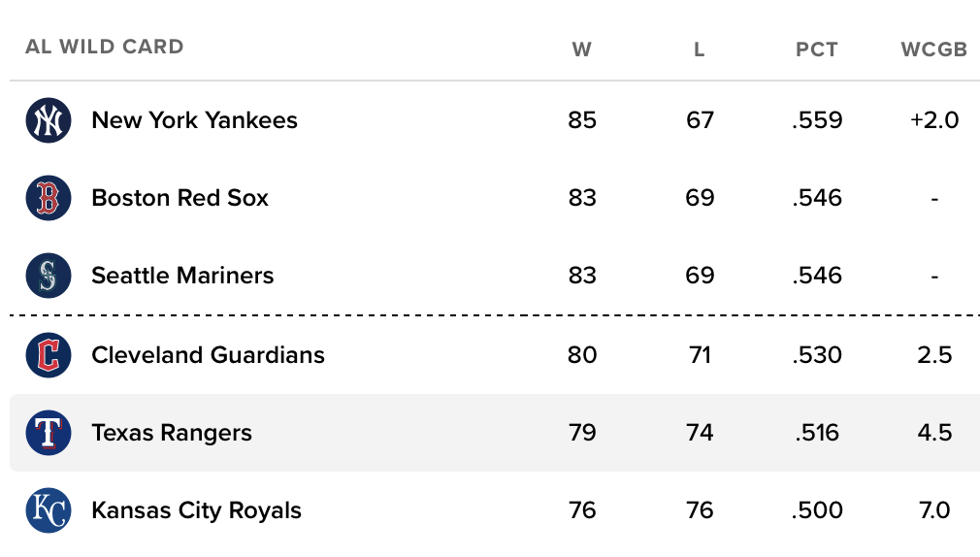Click the Seattle Mariners logo
Screen dimensions: 980x557
pos(49,276)
